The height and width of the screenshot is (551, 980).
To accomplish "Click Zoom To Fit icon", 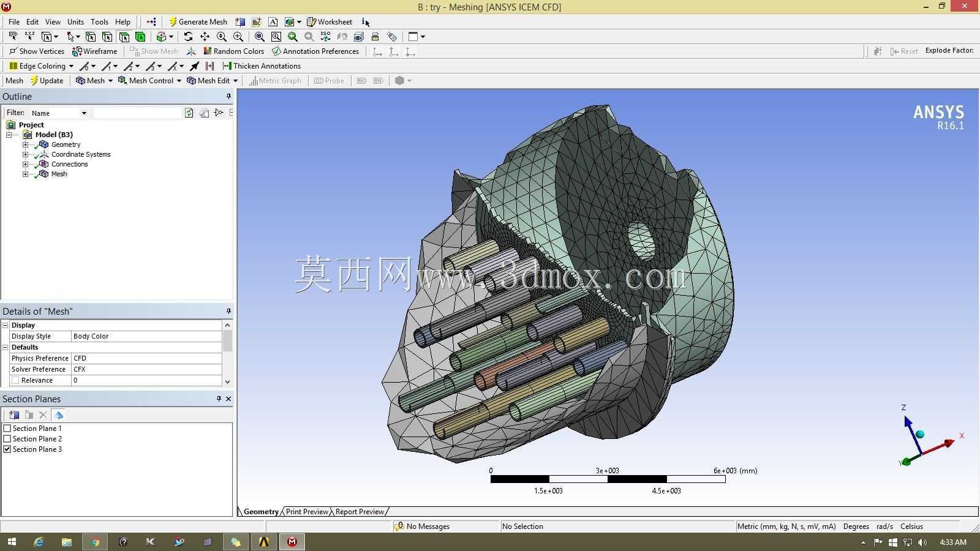I will click(x=259, y=37).
